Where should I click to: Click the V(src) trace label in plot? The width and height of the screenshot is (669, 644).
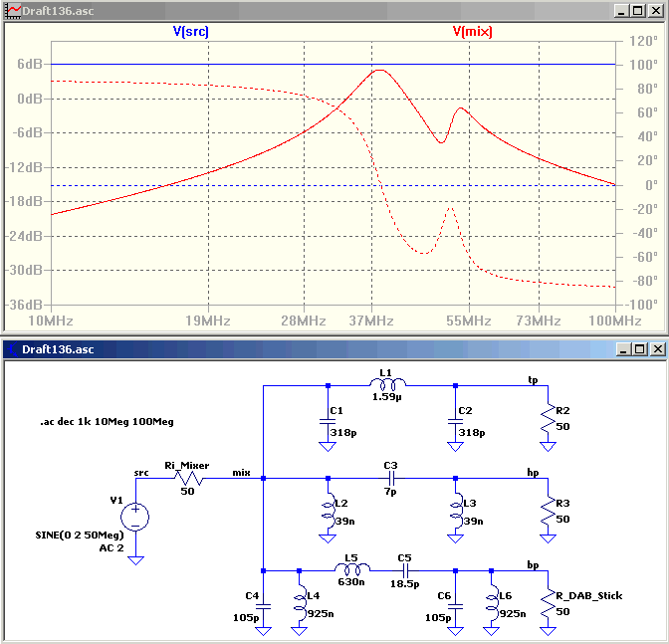point(190,31)
